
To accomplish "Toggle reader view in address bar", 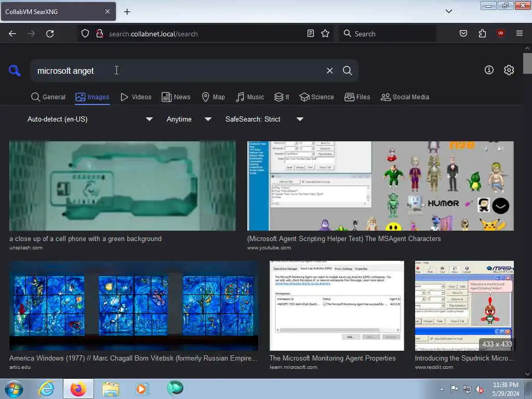I will (311, 33).
